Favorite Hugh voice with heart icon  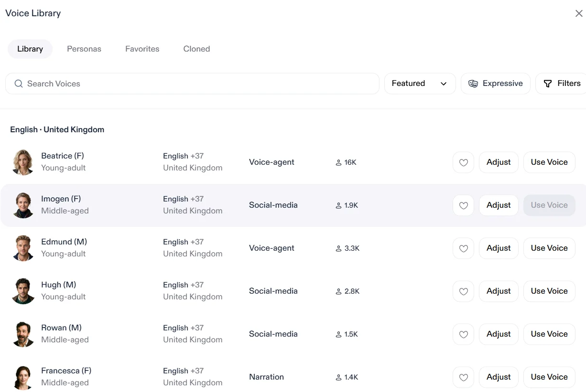click(463, 291)
